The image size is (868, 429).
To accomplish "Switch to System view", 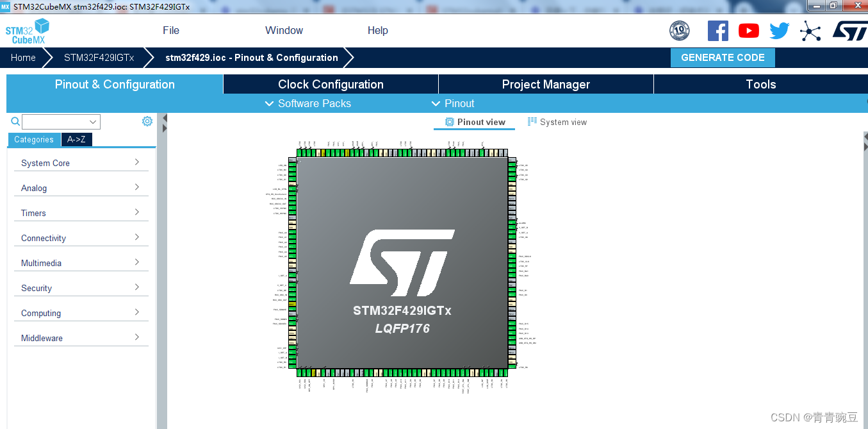I will point(557,122).
